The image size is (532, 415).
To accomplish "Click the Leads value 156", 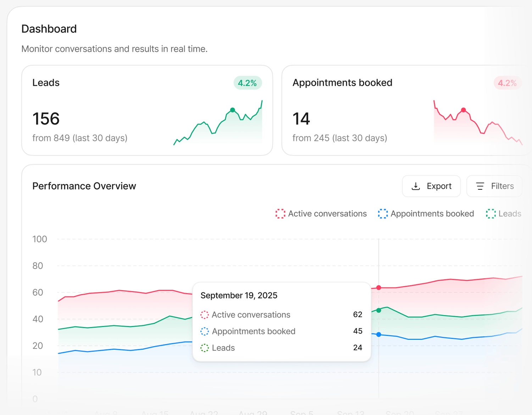I will pyautogui.click(x=46, y=119).
